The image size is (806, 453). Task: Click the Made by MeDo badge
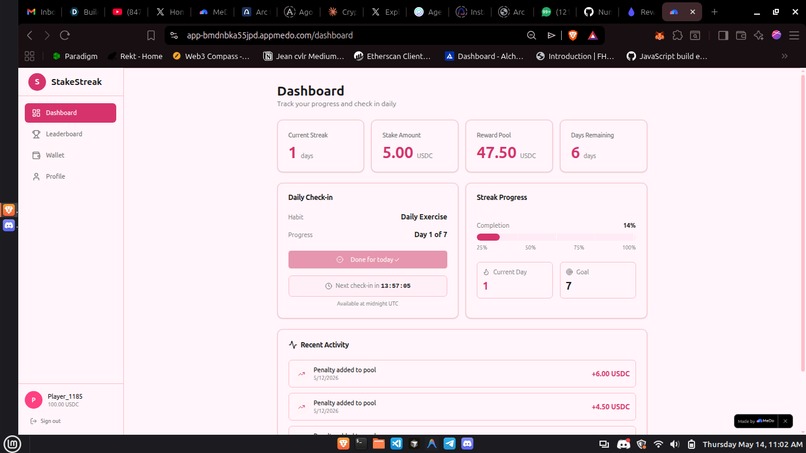[756, 421]
